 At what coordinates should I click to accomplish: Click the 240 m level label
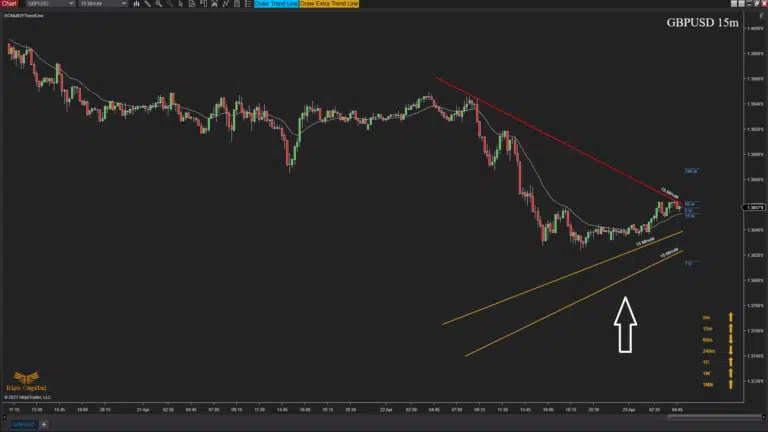[x=691, y=171]
